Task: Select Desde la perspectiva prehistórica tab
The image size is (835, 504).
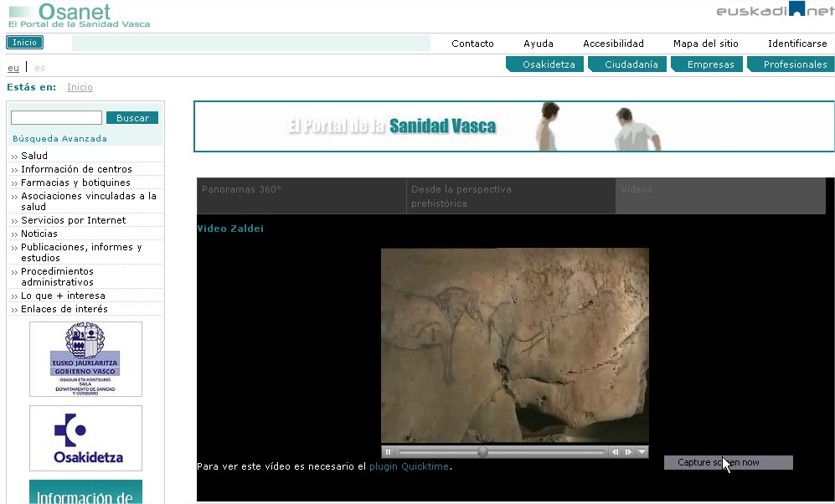Action: click(x=511, y=196)
